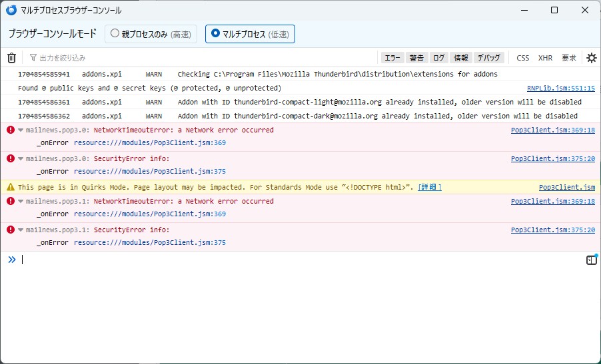Select the 親プロセスのみ (高速) radio button
The width and height of the screenshot is (601, 364).
tap(115, 33)
